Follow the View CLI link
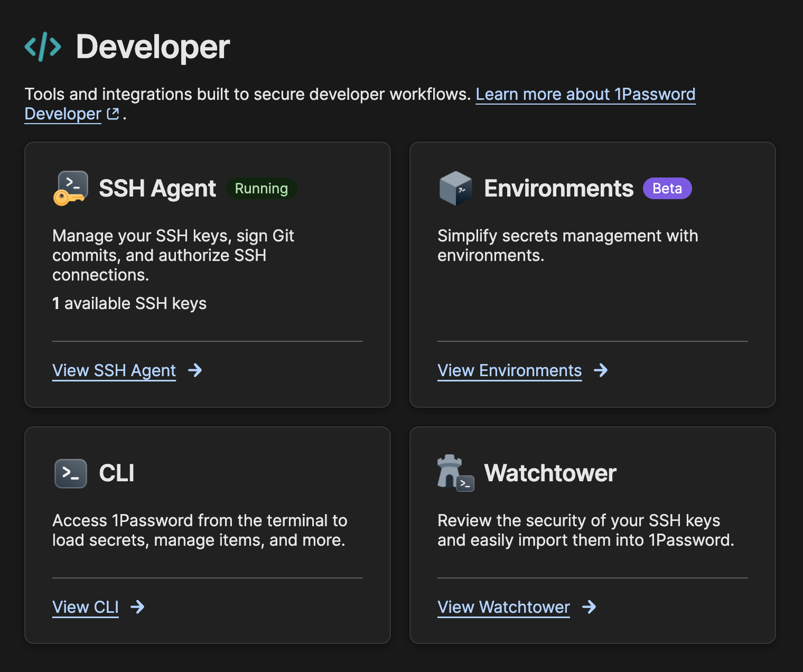Image resolution: width=803 pixels, height=672 pixels. (86, 607)
